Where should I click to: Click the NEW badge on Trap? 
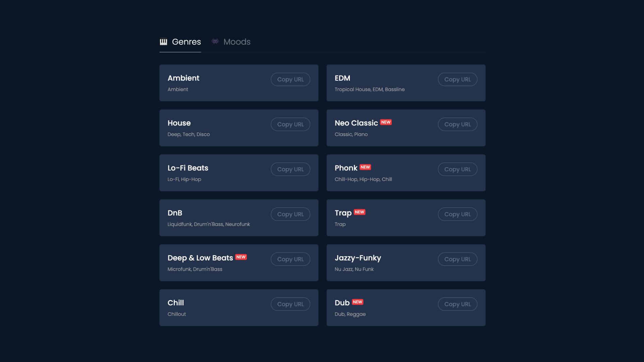(360, 212)
